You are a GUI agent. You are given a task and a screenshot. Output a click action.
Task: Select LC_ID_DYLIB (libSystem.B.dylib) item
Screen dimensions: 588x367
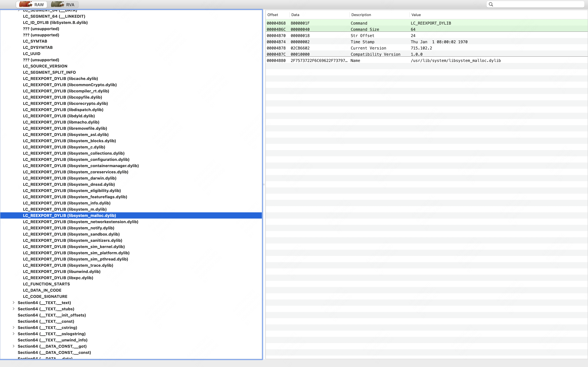(x=55, y=23)
